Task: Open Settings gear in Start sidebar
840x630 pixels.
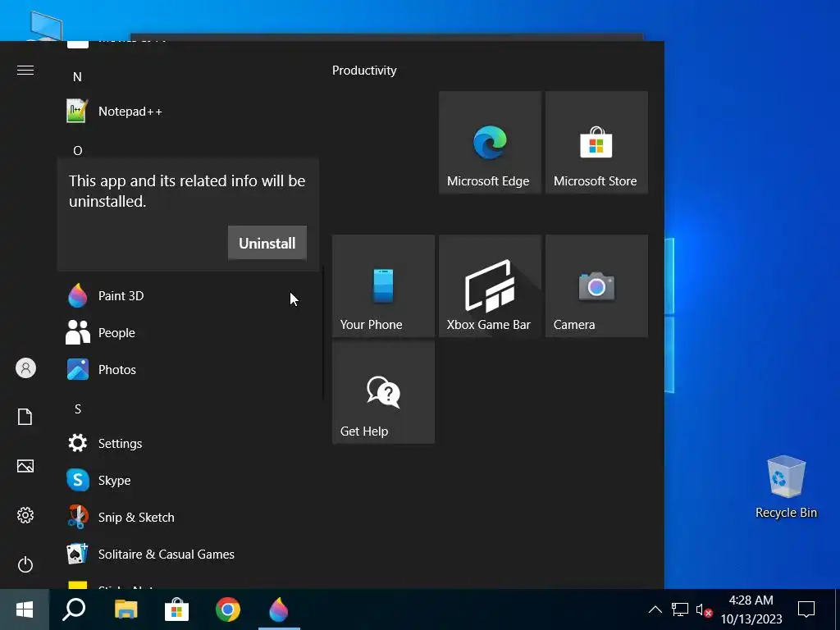Action: pos(25,515)
